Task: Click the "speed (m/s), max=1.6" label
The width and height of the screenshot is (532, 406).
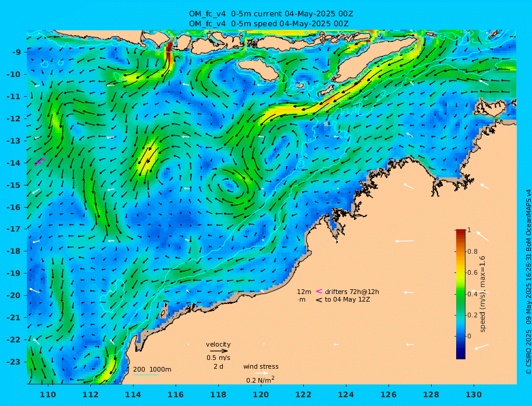Action: [483, 294]
